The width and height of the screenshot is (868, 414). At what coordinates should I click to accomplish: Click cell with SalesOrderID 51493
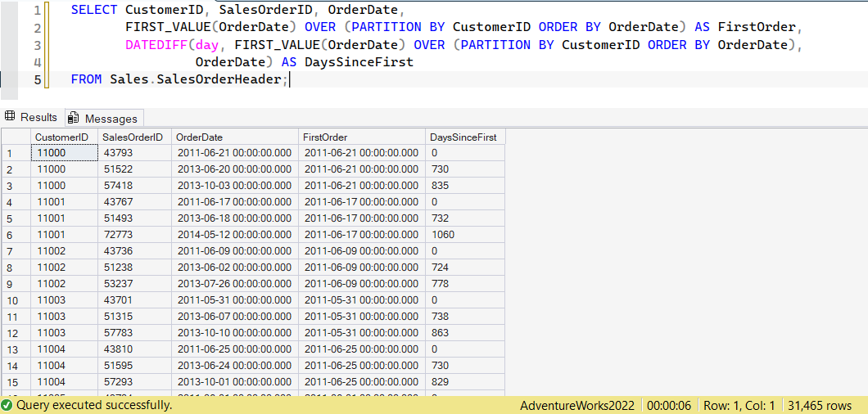point(134,218)
